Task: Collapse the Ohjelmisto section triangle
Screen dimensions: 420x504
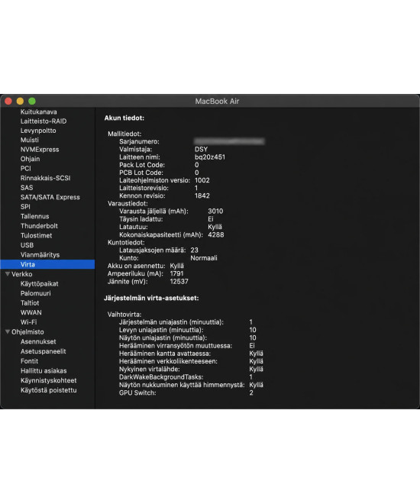Action: (8, 331)
